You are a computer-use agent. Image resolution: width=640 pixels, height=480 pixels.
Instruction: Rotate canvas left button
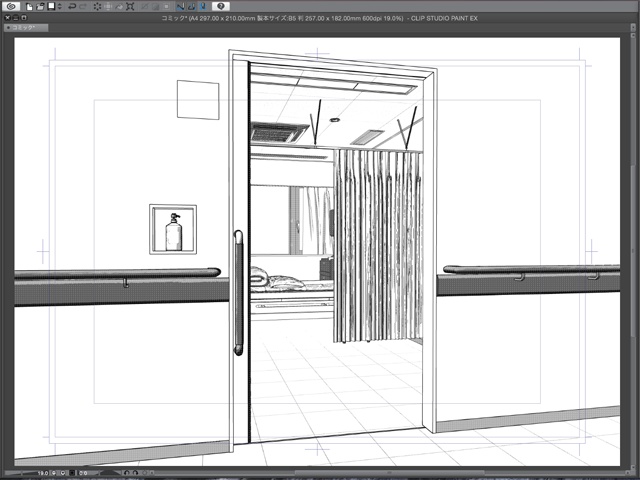[127, 473]
